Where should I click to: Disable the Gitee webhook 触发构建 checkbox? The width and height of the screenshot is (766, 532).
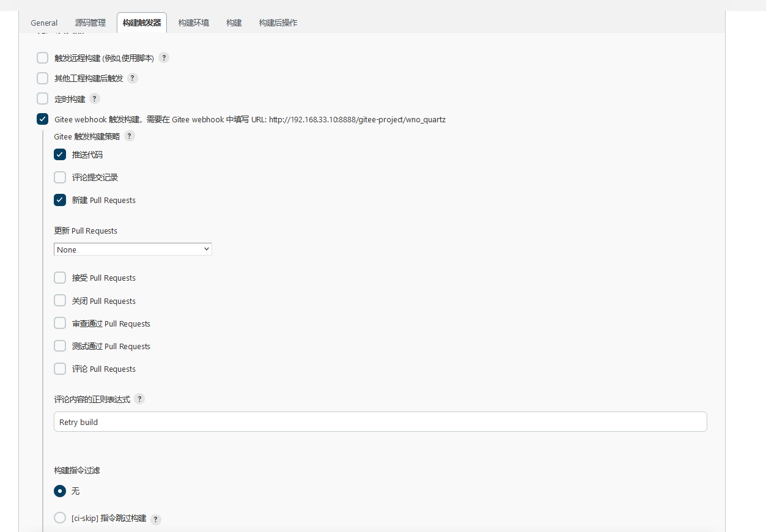43,119
